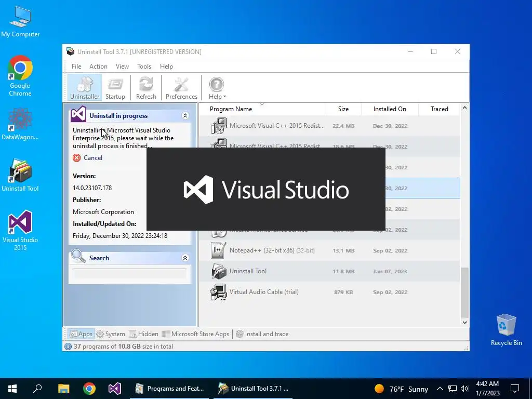532x399 pixels.
Task: Switch to the System tab
Action: (x=111, y=334)
